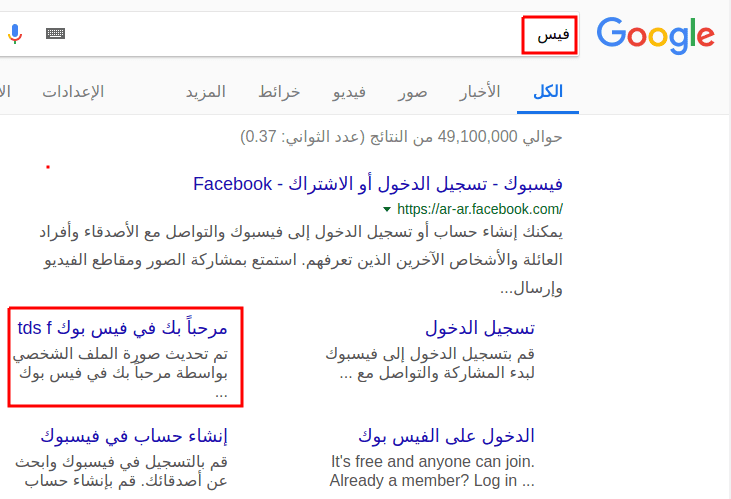Open the مرحباً بك في فيس بوك tds f link
The width and height of the screenshot is (731, 499).
click(x=123, y=328)
